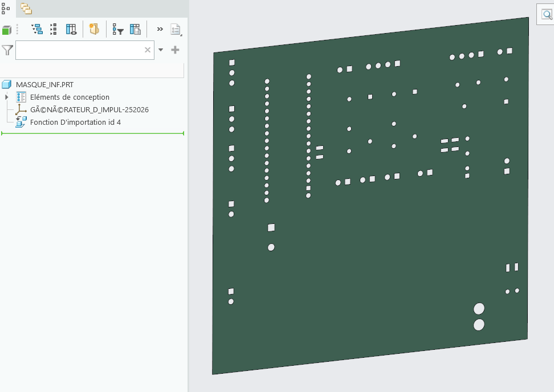This screenshot has width=554, height=392.
Task: Click the magnifier icon in graphics area
Action: [547, 15]
